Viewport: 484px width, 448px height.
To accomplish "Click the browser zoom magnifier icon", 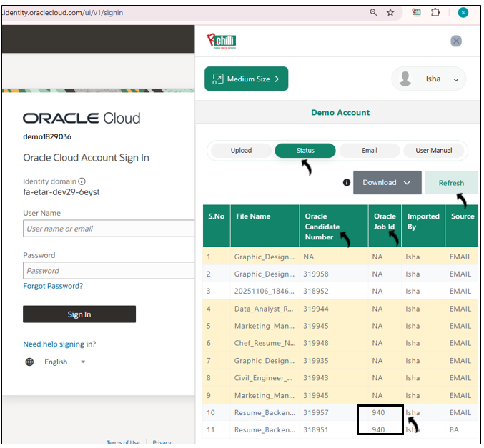I will [373, 12].
